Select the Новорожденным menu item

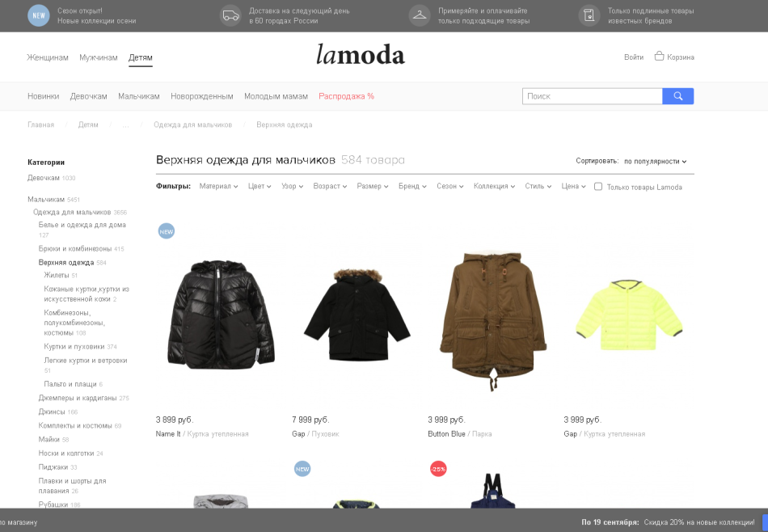202,96
